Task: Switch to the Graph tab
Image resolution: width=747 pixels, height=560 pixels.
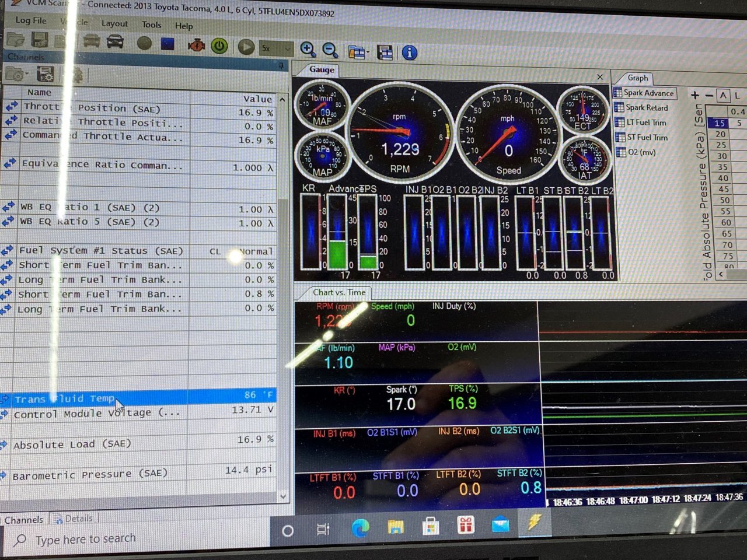Action: coord(638,78)
